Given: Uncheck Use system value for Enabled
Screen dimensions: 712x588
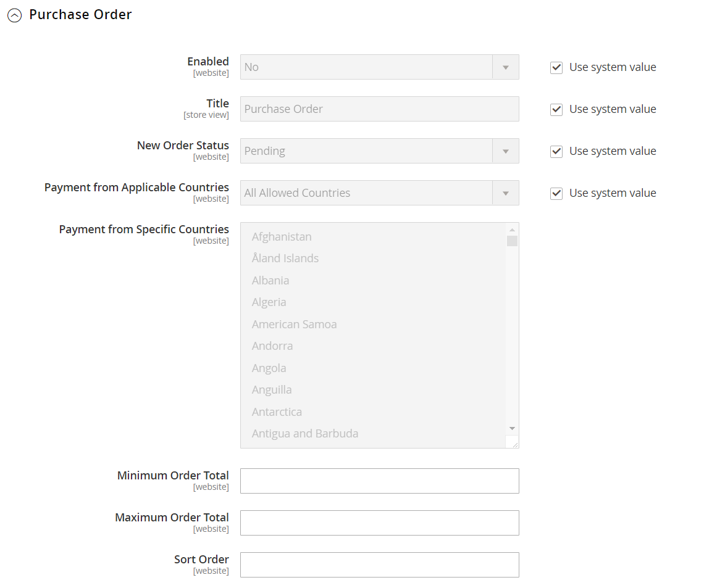Looking at the screenshot, I should (x=556, y=68).
